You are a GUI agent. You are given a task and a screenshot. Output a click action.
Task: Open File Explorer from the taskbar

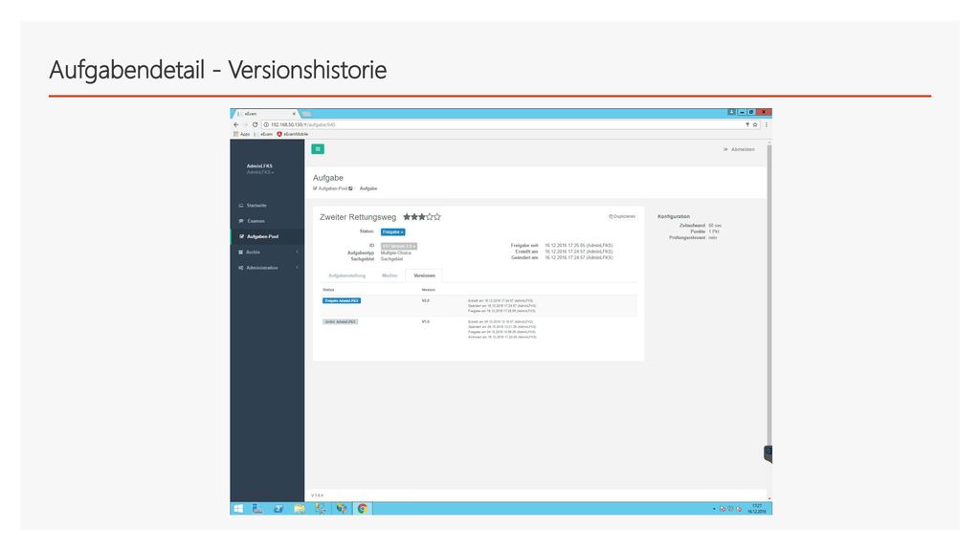pos(300,509)
